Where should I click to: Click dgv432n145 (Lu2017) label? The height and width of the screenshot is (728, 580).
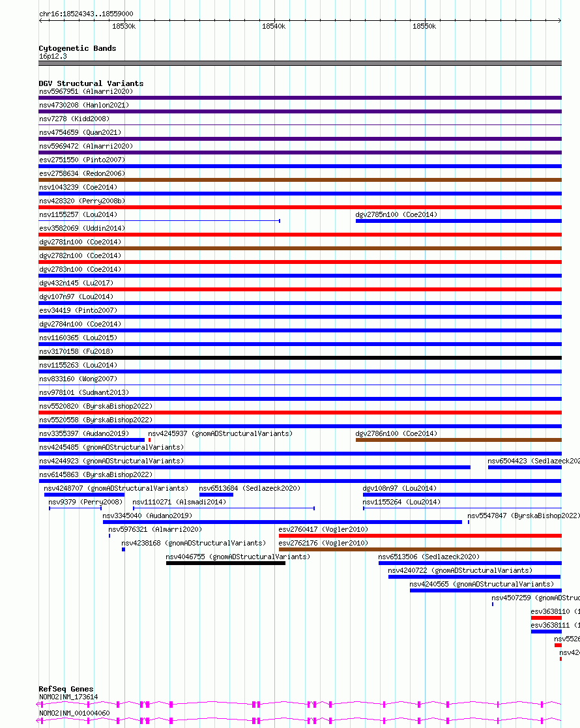click(x=76, y=284)
